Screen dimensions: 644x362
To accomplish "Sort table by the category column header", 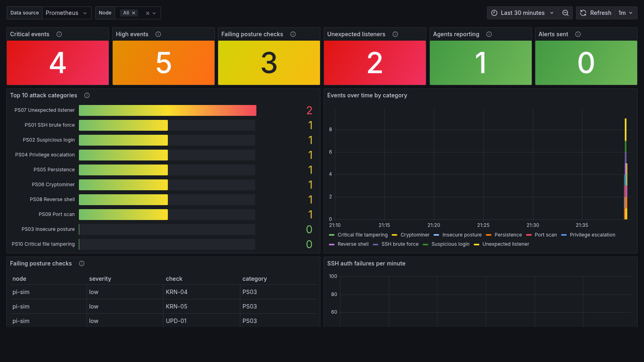I will [254, 279].
